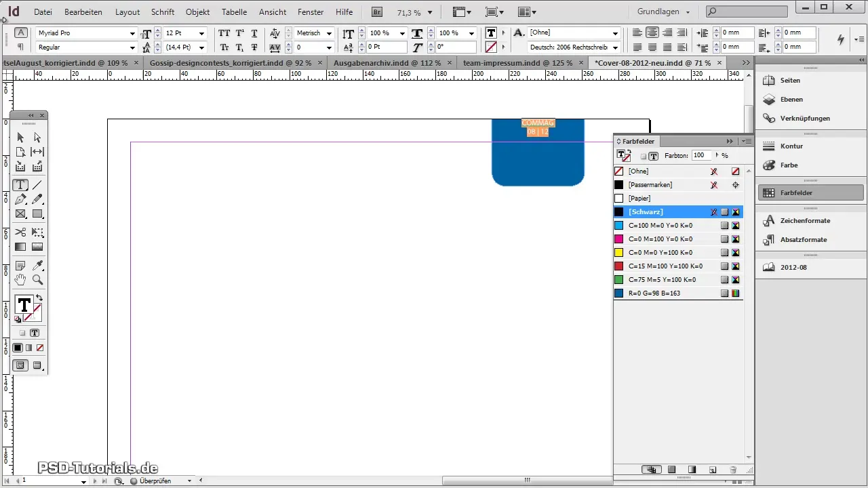Toggle All Caps formatting
This screenshot has width=868, height=488.
point(224,33)
